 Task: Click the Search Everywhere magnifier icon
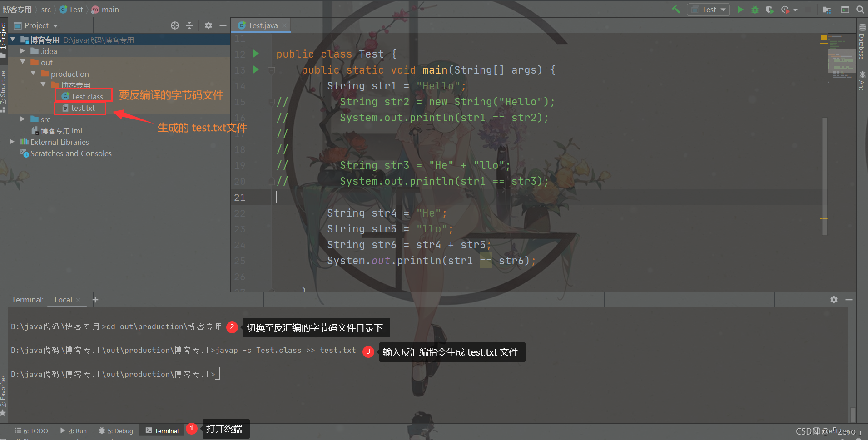click(860, 10)
